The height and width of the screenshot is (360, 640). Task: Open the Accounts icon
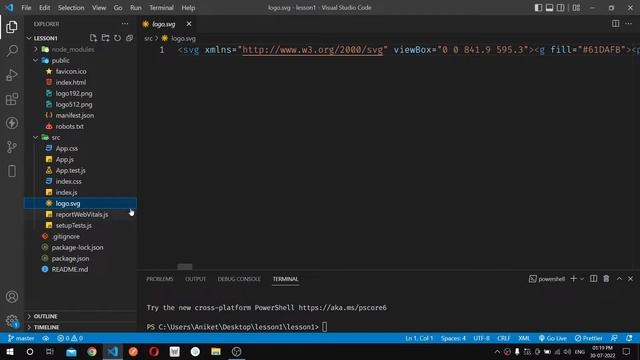pos(12,297)
